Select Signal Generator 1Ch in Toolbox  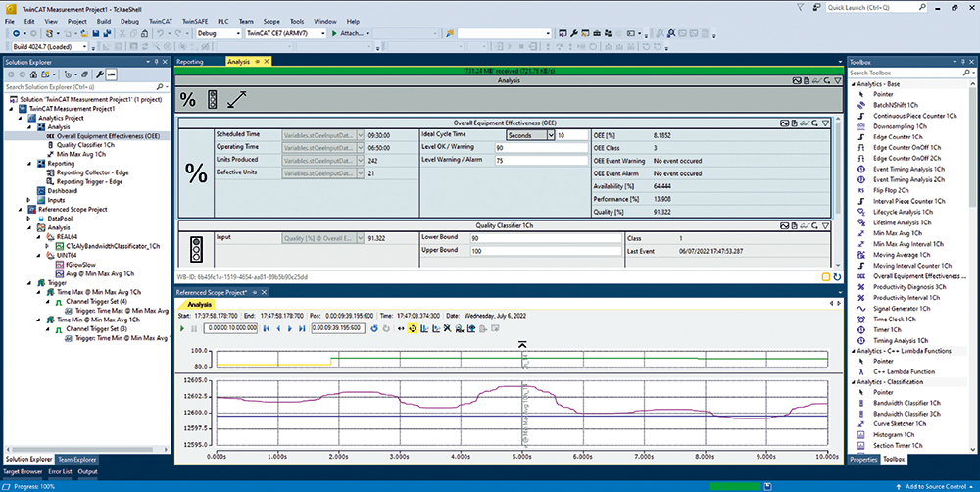[902, 308]
